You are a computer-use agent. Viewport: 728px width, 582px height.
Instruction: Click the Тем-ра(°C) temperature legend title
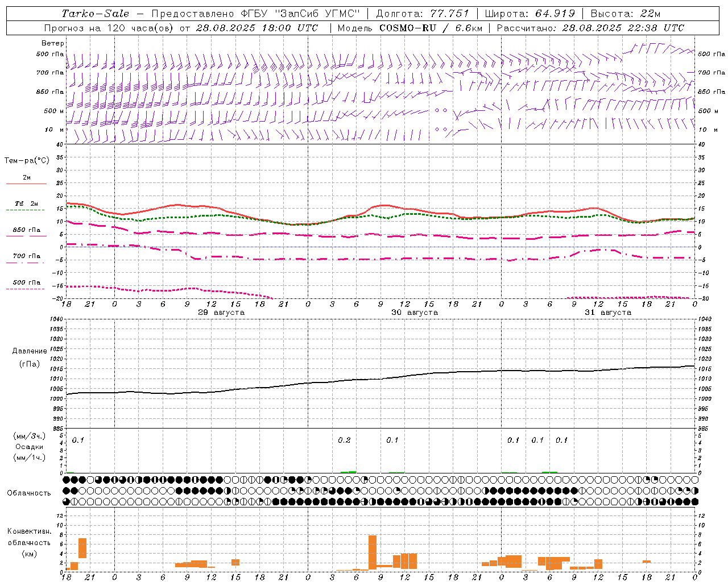[27, 161]
